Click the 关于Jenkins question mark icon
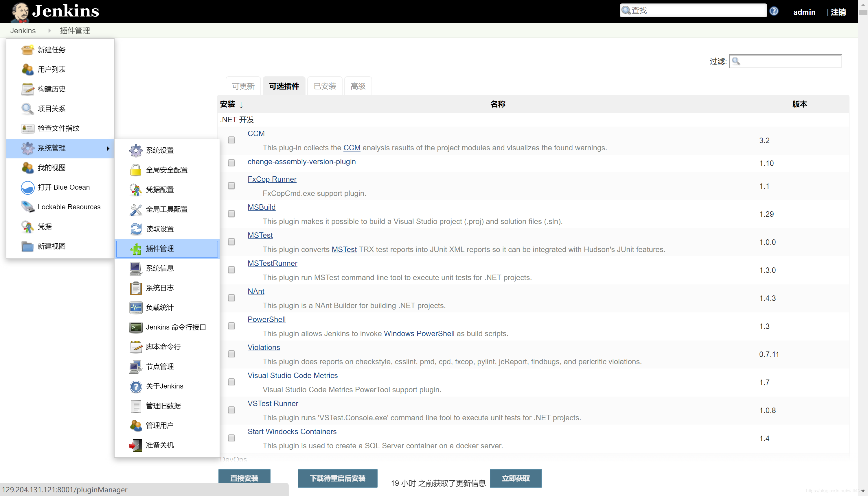 click(x=136, y=386)
